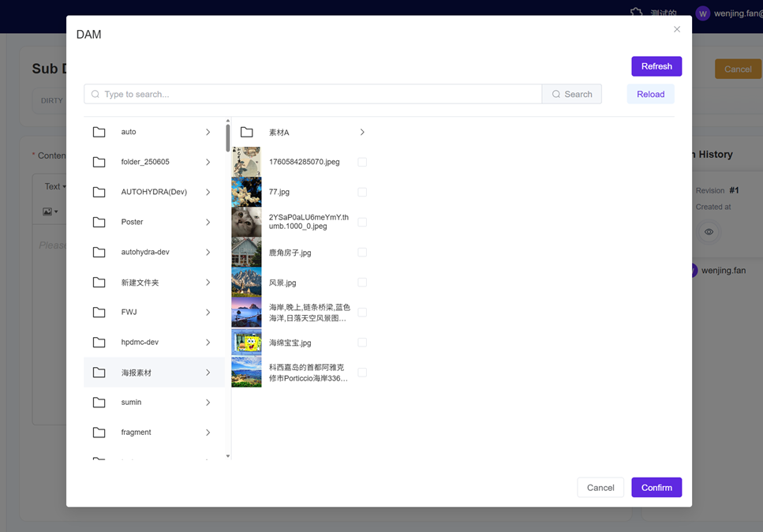Screen dimensions: 763x532
Task: Select checkbox for 风景.jpg
Action: (x=362, y=283)
